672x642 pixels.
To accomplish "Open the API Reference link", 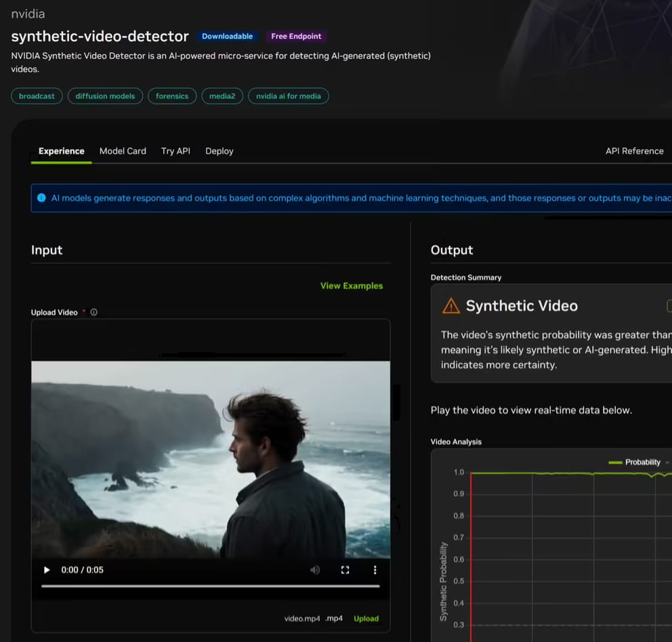I will tap(634, 151).
